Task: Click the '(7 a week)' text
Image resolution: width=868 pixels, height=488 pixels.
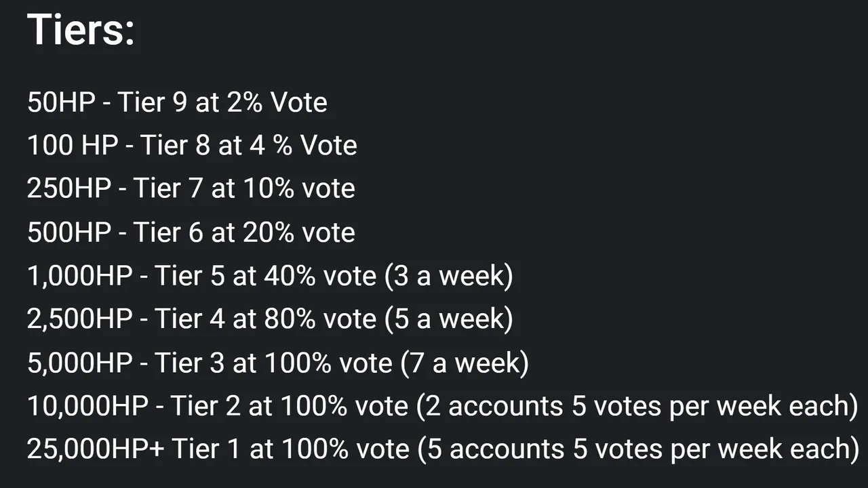Action: [464, 363]
